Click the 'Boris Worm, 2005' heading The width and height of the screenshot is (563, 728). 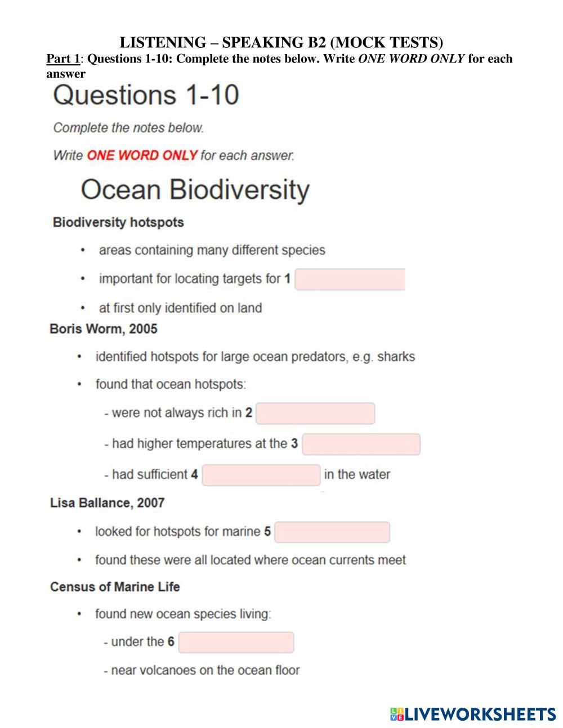click(104, 329)
